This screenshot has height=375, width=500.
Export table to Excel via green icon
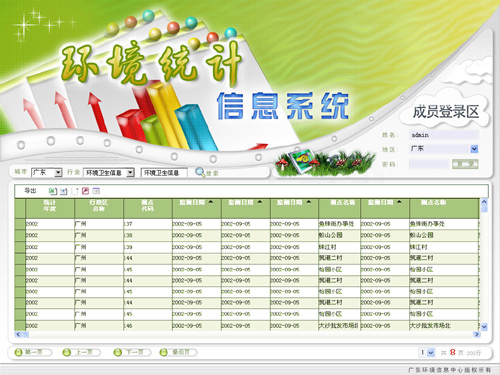tap(52, 191)
